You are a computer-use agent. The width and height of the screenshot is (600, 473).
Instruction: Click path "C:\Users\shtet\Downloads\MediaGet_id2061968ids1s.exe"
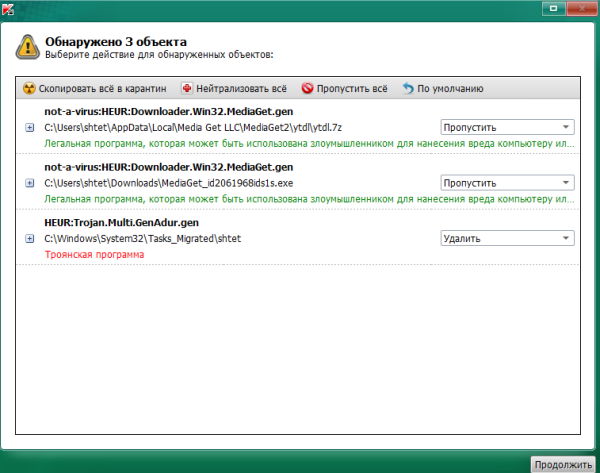click(x=169, y=183)
